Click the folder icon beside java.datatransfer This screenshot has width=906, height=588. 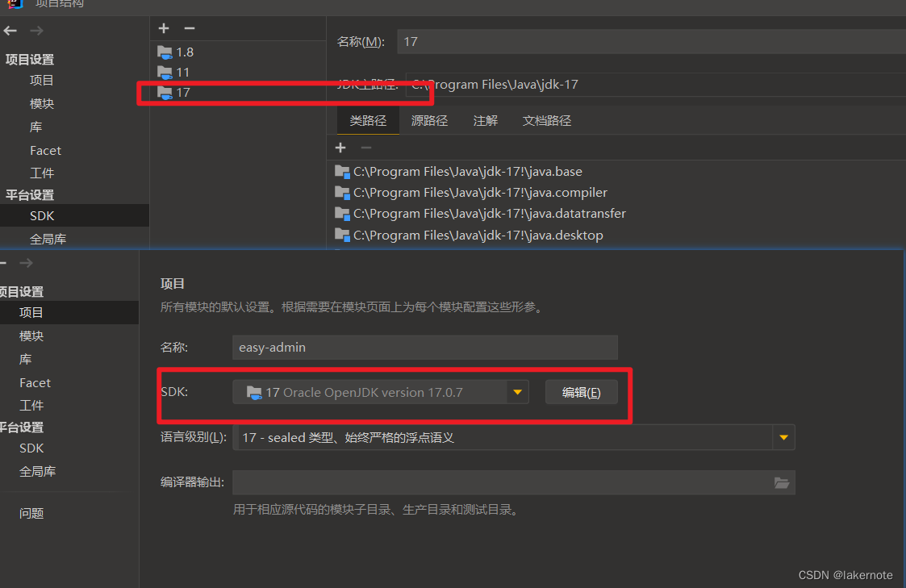click(342, 214)
